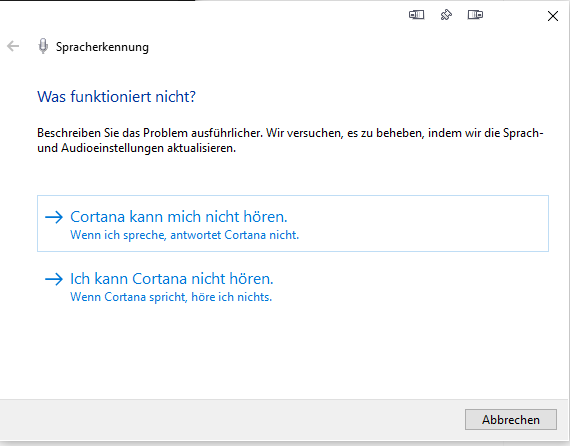Click arrow icon beside 'Cortana kann mich nicht hören.'

(x=54, y=217)
